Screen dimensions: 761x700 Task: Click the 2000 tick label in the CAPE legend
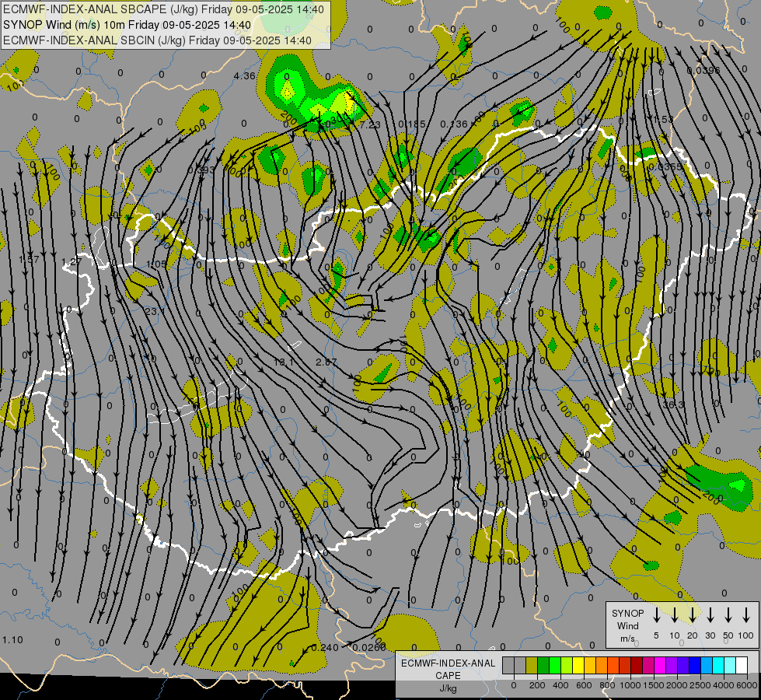tap(677, 685)
